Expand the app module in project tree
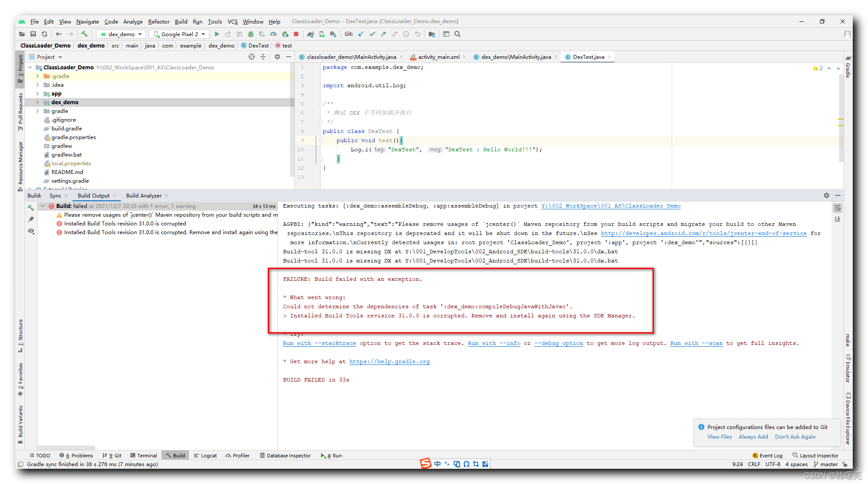The height and width of the screenshot is (484, 868). click(x=37, y=94)
